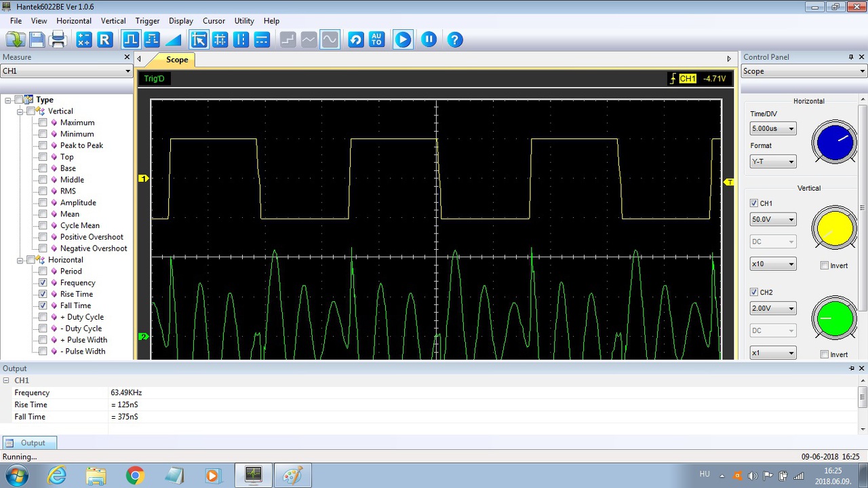This screenshot has height=488, width=868.
Task: Open the Trigger menu
Action: tap(147, 21)
